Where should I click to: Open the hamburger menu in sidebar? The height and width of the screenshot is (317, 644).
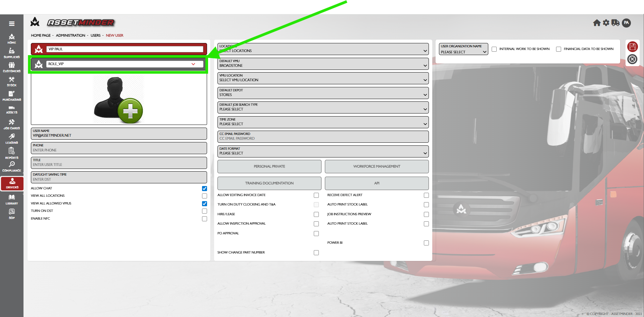[12, 24]
